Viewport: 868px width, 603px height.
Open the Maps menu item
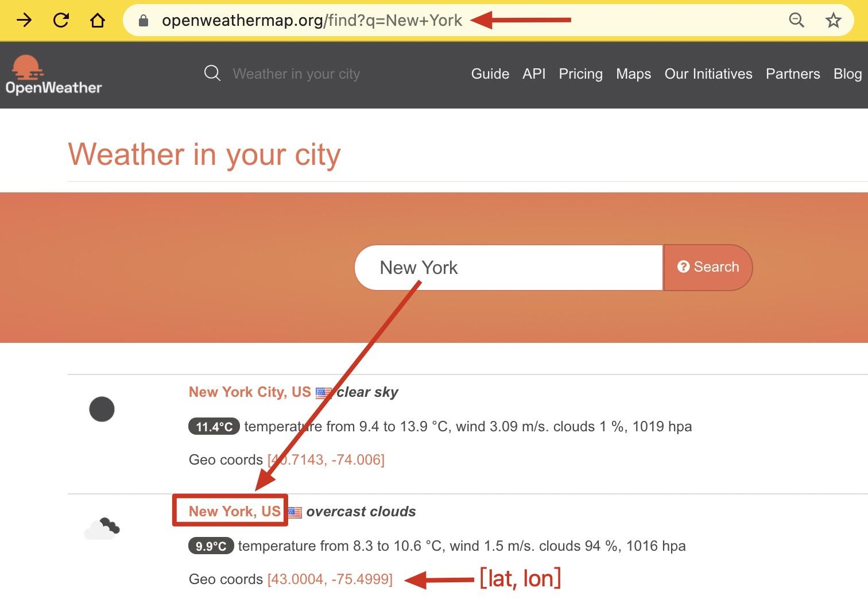(634, 74)
